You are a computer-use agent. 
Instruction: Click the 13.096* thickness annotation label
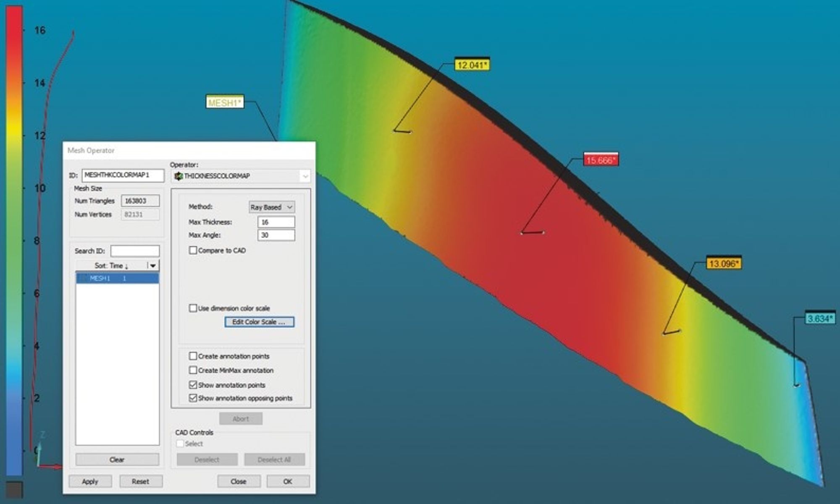point(724,263)
